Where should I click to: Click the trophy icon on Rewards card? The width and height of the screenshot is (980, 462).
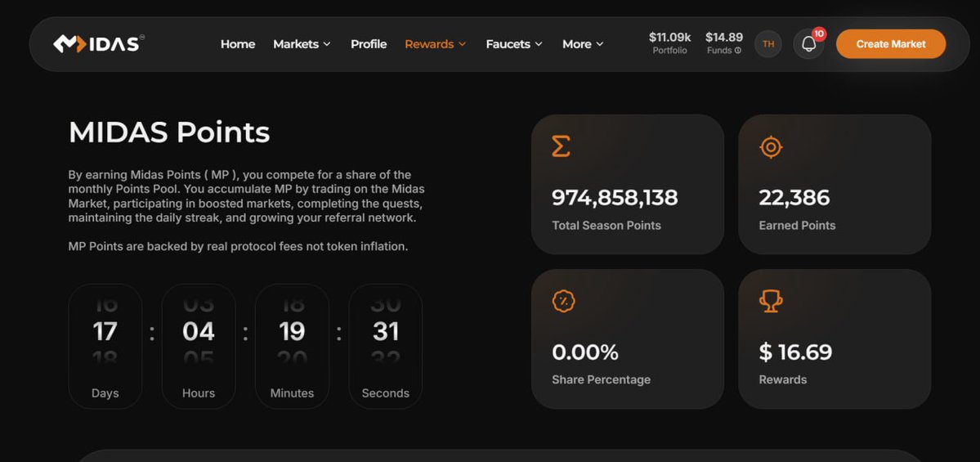coord(771,302)
